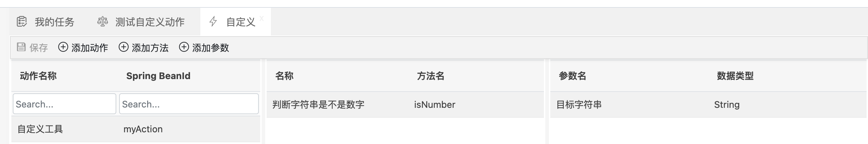
Task: Select the 自定义工具 action row
Action: point(40,129)
